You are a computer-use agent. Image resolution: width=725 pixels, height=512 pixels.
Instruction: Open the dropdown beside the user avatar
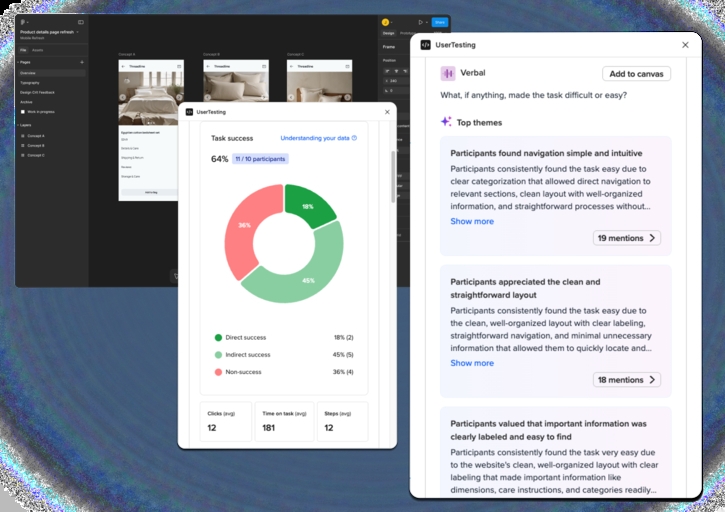(x=392, y=22)
